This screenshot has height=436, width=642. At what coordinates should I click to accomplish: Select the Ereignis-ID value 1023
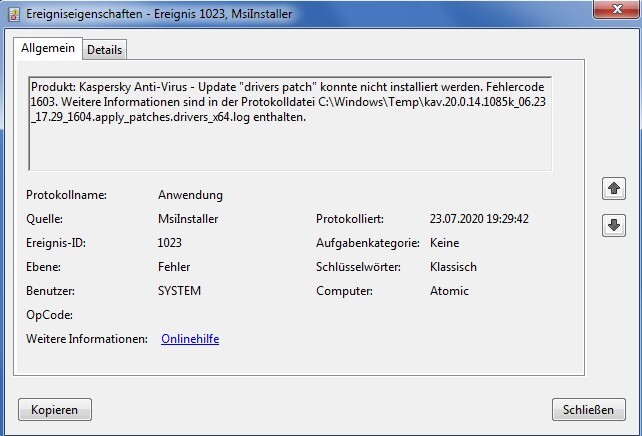170,243
